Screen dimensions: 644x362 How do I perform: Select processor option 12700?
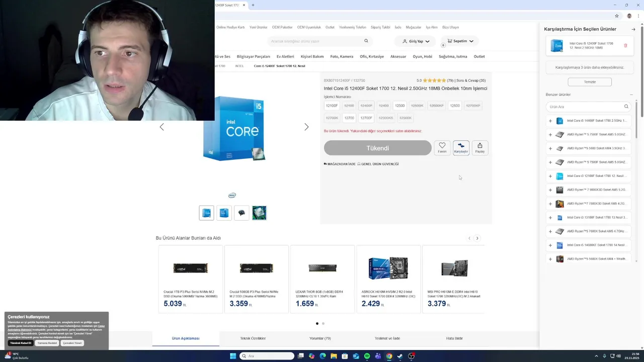pyautogui.click(x=349, y=118)
